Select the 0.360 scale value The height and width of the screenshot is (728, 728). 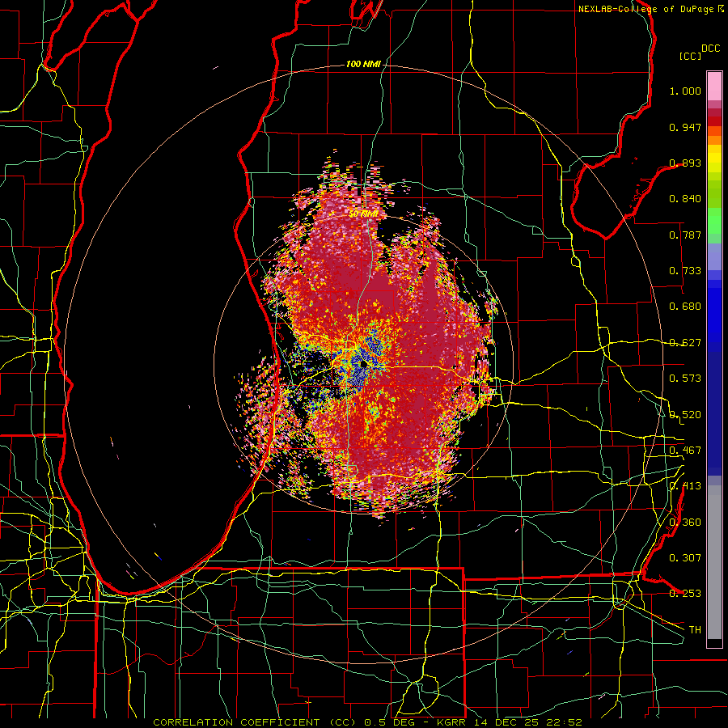click(685, 523)
